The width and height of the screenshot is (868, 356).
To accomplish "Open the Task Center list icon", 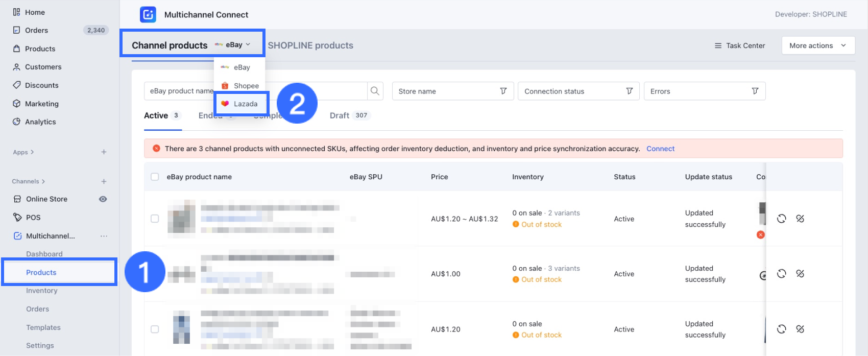I will tap(718, 45).
